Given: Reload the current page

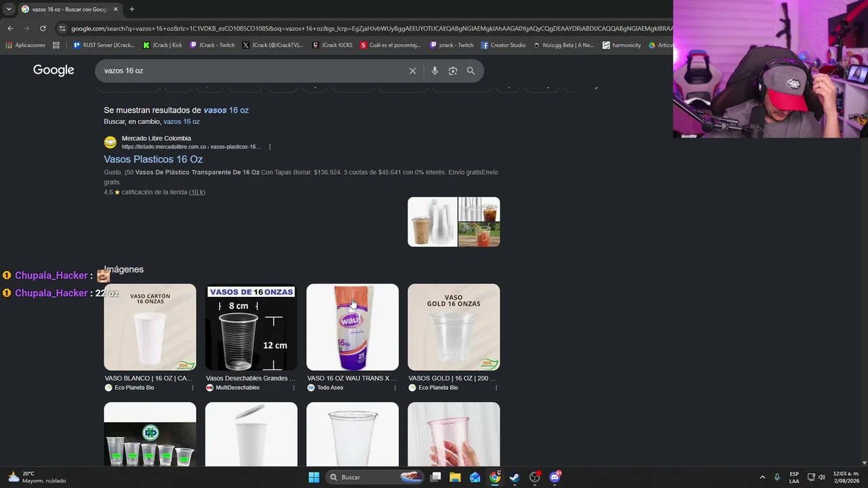Looking at the screenshot, I should click(x=43, y=28).
